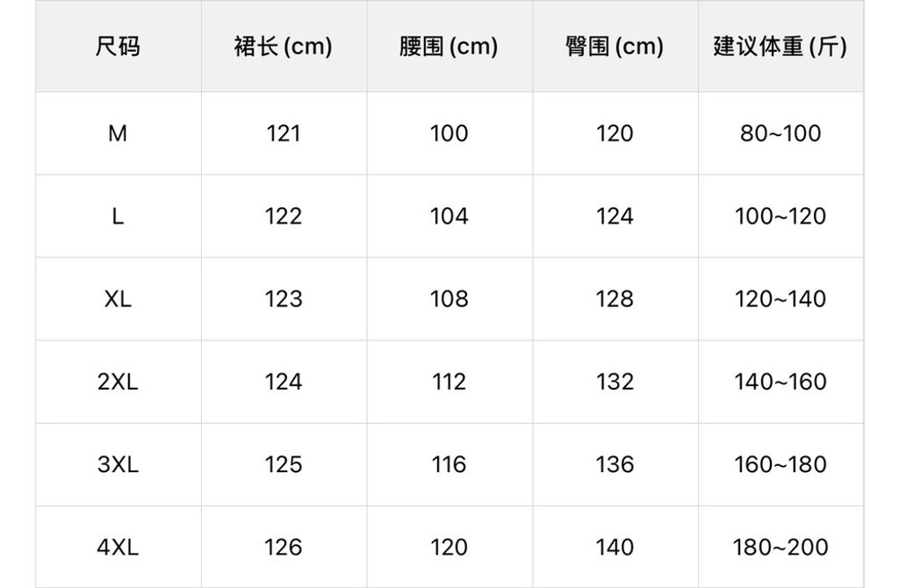Viewport: 899px width, 588px height.
Task: Click the 尺码 column header
Action: tap(118, 47)
